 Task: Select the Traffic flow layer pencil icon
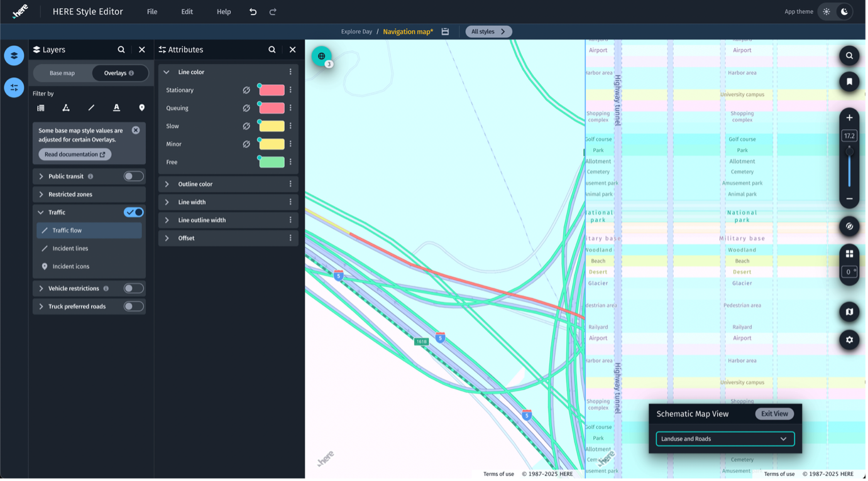click(44, 230)
